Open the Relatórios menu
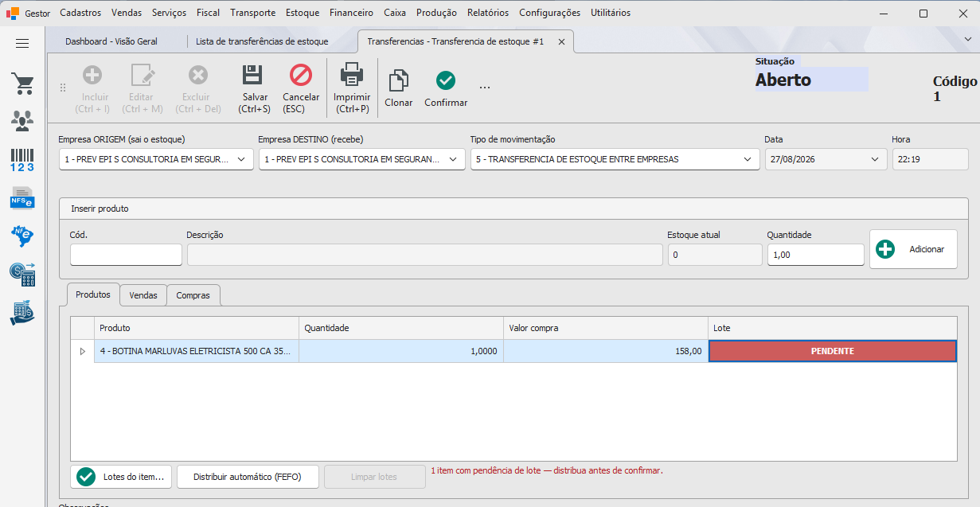Viewport: 980px width, 507px height. tap(488, 13)
